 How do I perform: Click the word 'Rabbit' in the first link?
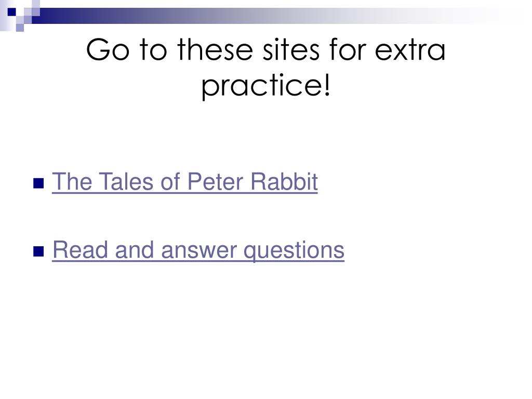point(284,182)
